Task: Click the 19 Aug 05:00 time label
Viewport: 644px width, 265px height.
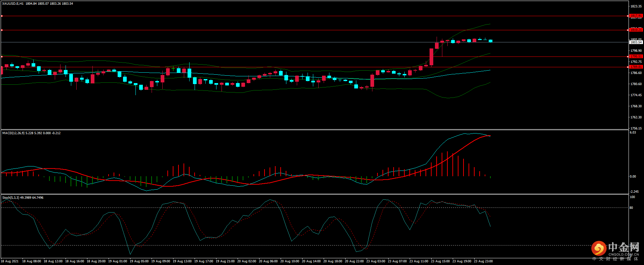Action: point(139,261)
